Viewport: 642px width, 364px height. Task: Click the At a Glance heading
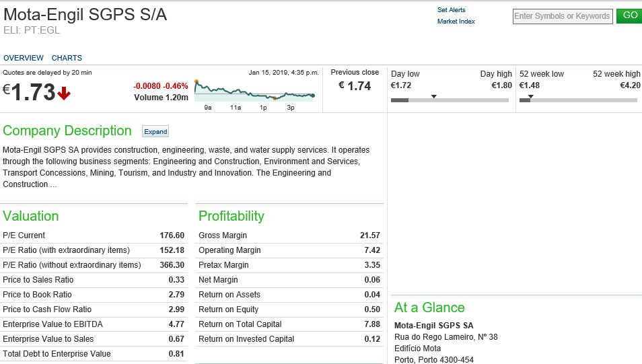[x=429, y=307]
